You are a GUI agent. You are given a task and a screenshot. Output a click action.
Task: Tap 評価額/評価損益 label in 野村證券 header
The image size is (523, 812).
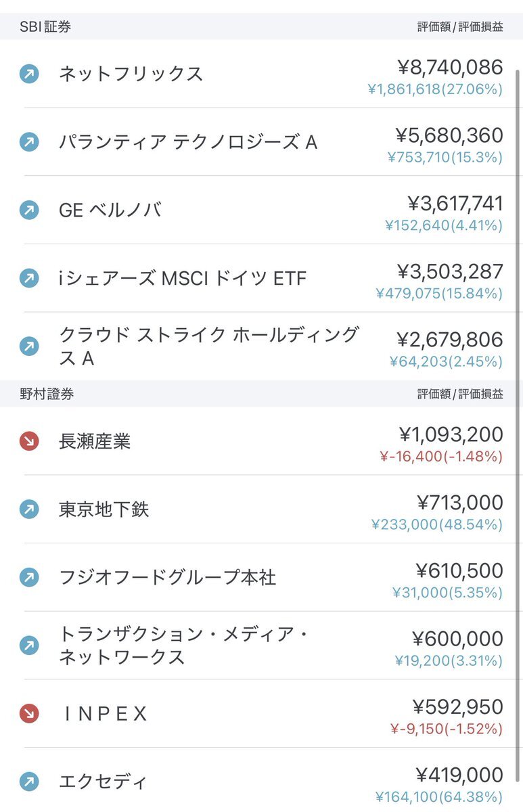click(460, 394)
